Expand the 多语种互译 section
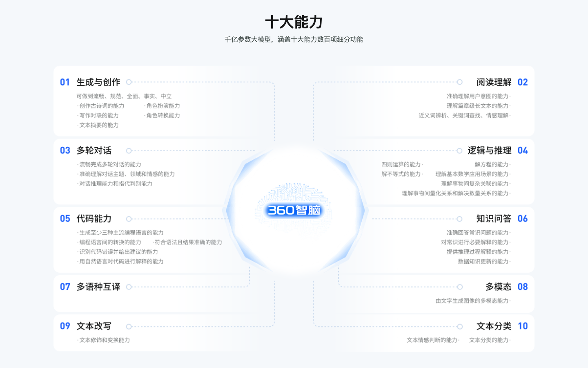Screen dimensions: 588x368 click(99, 287)
